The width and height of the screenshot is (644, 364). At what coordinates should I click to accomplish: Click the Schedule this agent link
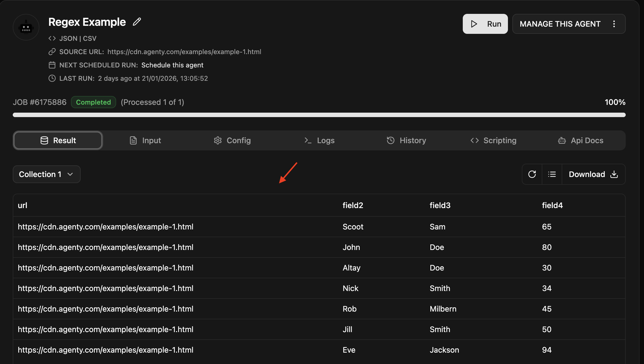pyautogui.click(x=172, y=65)
